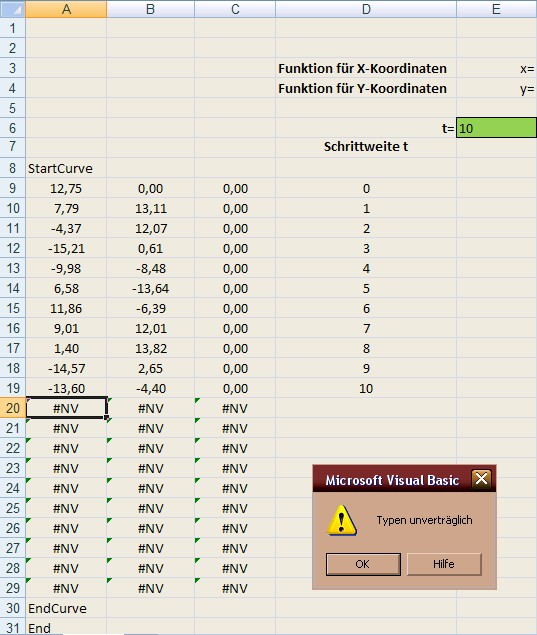Image resolution: width=537 pixels, height=635 pixels.
Task: Click the yellow warning icon in the dialog
Action: (x=342, y=520)
